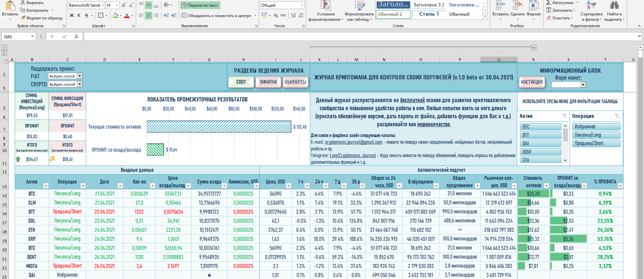Click the ФЬЮЧЕРСЫ section button
The width and height of the screenshot is (644, 279).
295,82
